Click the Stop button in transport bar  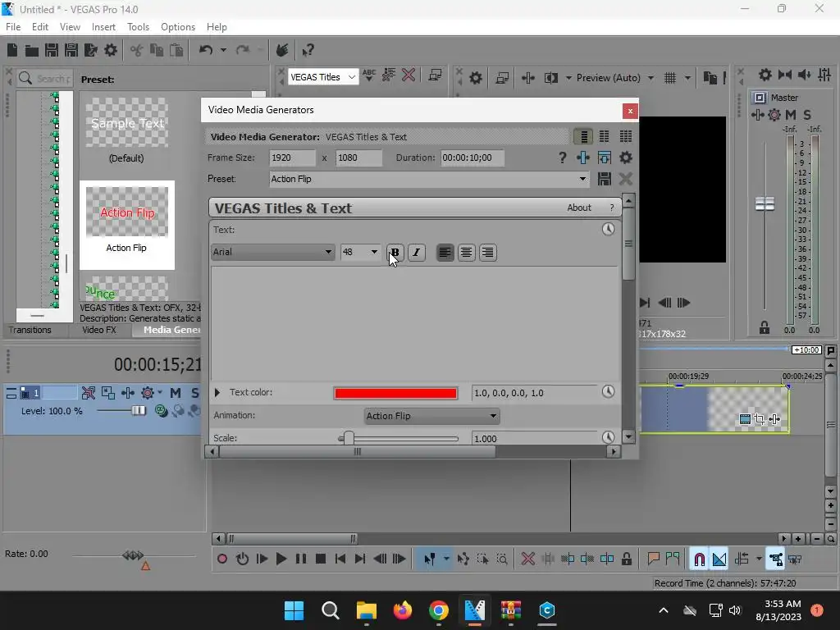[x=321, y=559]
